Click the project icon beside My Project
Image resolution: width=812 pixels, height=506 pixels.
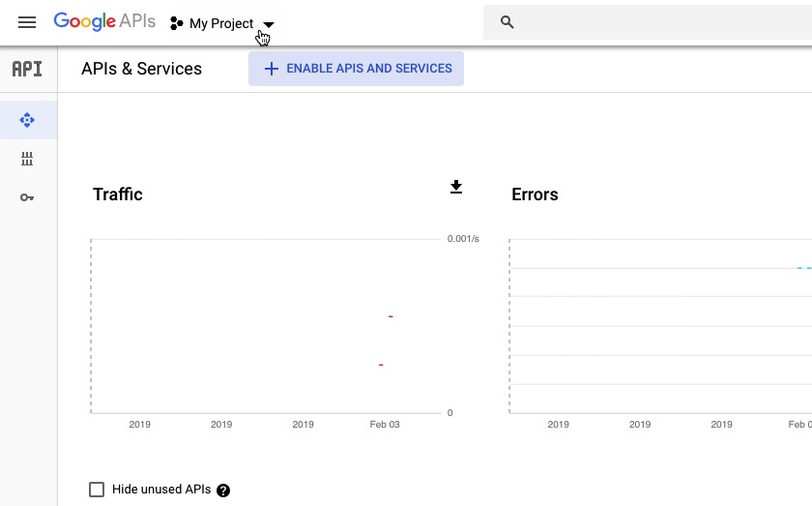point(177,23)
